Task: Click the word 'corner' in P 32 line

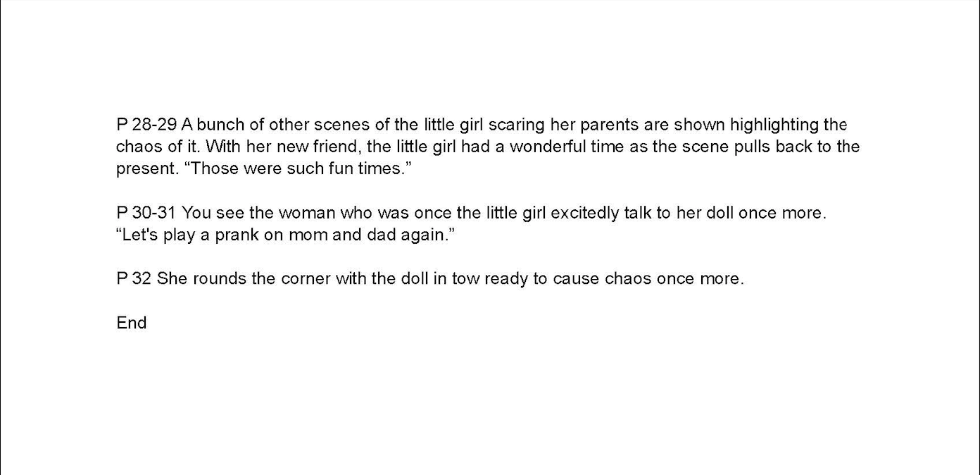Action: point(306,278)
